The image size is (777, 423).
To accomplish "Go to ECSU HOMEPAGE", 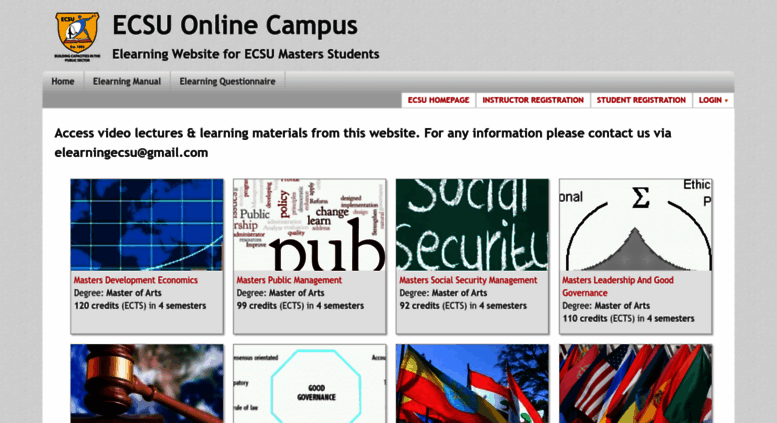I will pos(439,100).
